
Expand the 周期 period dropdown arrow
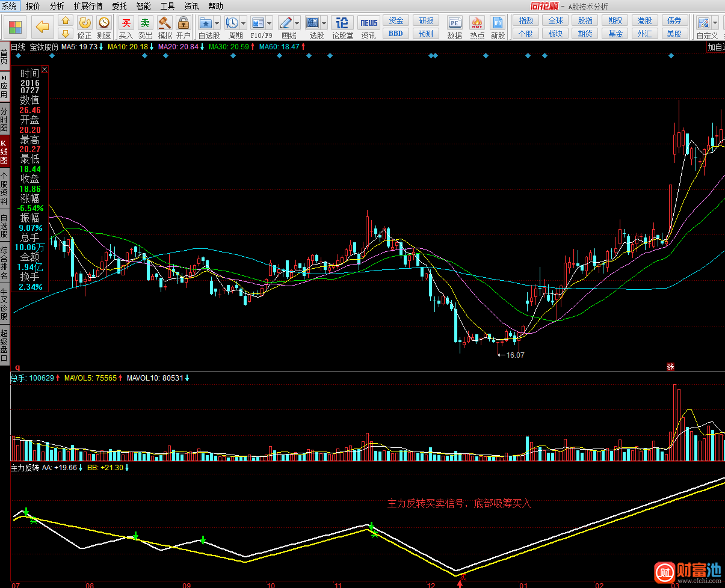(243, 23)
